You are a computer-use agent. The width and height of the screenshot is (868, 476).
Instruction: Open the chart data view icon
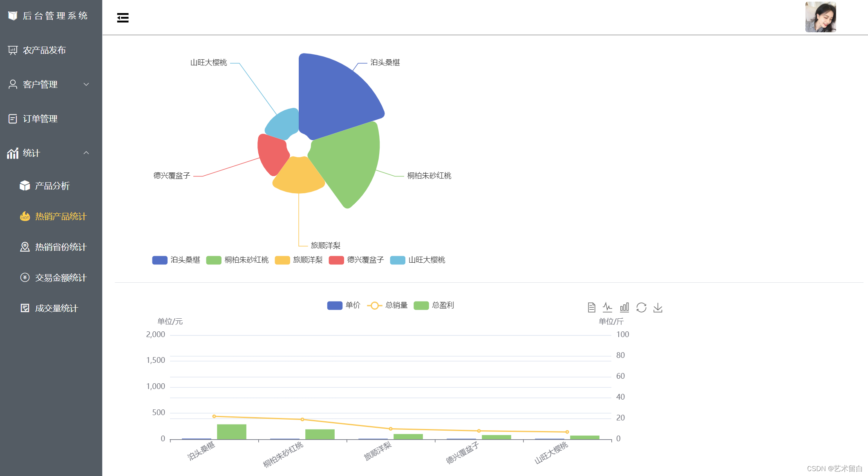[591, 307]
